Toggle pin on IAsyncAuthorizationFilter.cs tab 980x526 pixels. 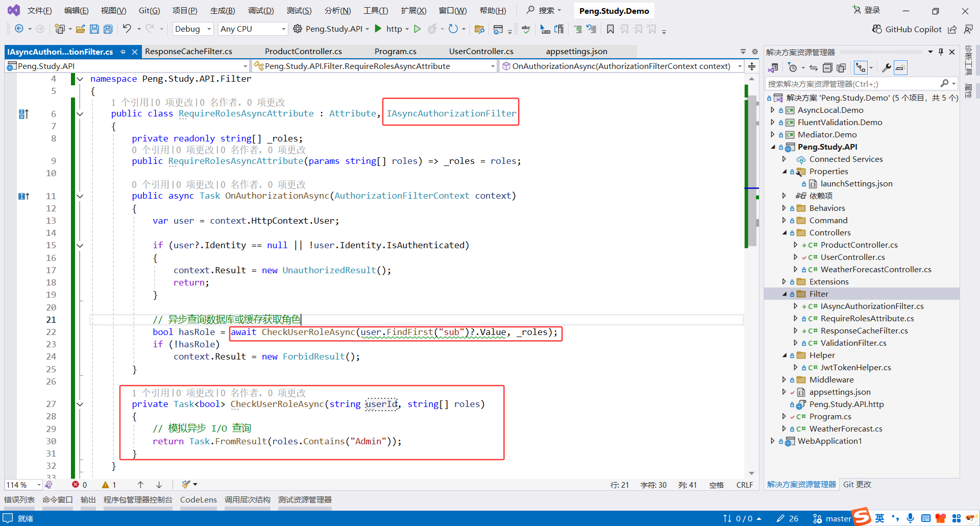coord(122,52)
